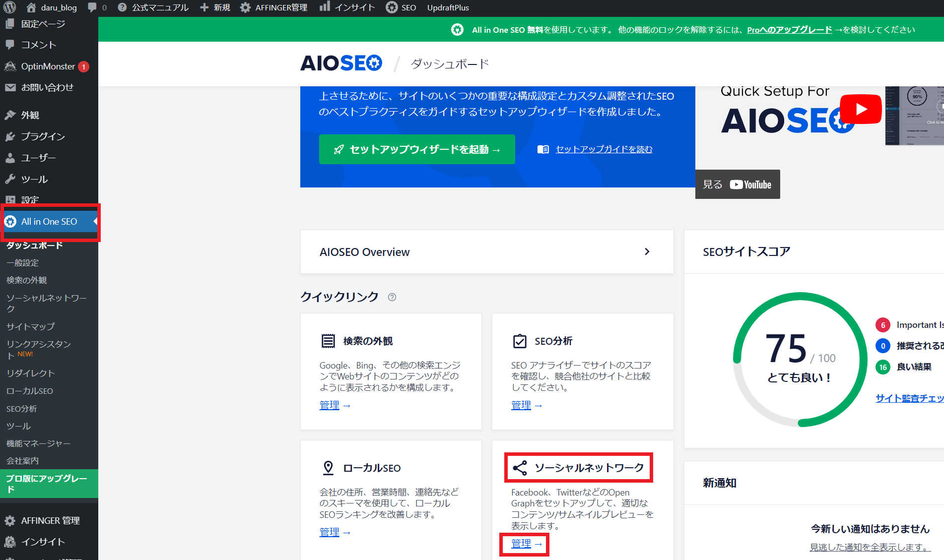Open セットアップガイドを読む link

pyautogui.click(x=604, y=149)
